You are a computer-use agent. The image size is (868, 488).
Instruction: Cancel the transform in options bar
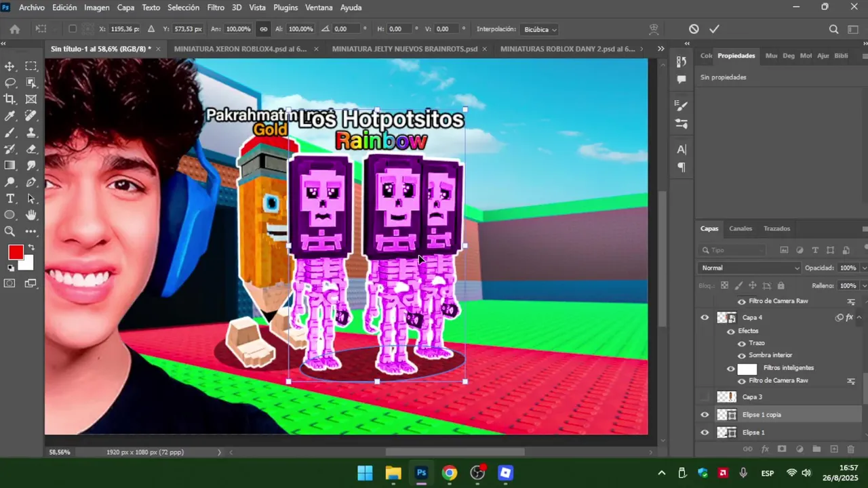click(x=694, y=29)
